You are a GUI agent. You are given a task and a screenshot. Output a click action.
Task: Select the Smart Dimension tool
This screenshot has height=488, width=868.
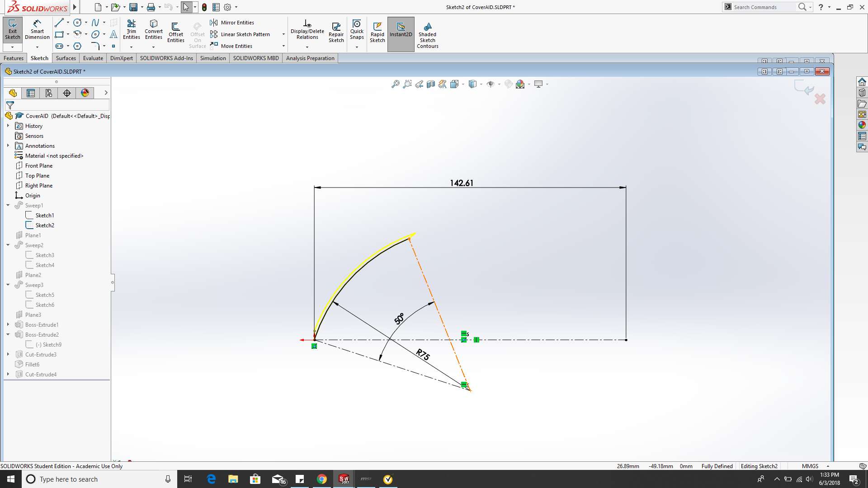tap(37, 30)
